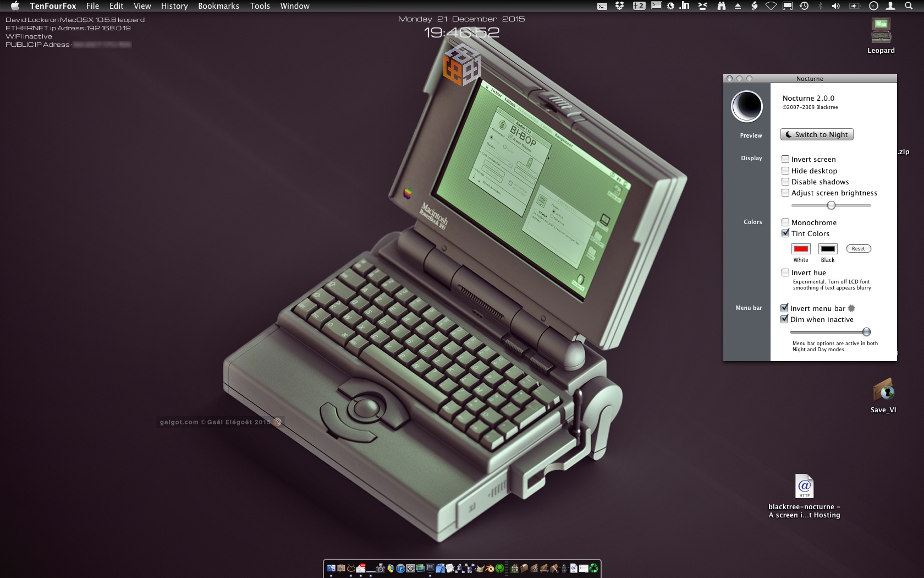Open System Preferences gear in dock

410,568
